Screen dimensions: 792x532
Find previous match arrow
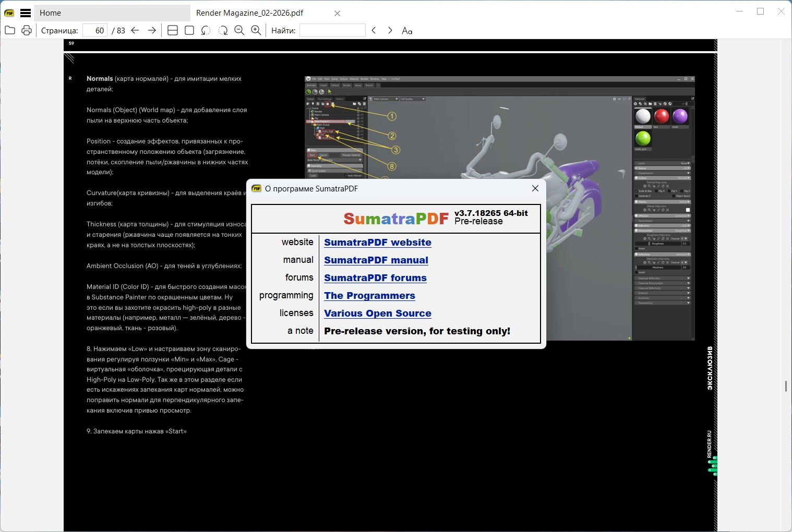pyautogui.click(x=374, y=30)
